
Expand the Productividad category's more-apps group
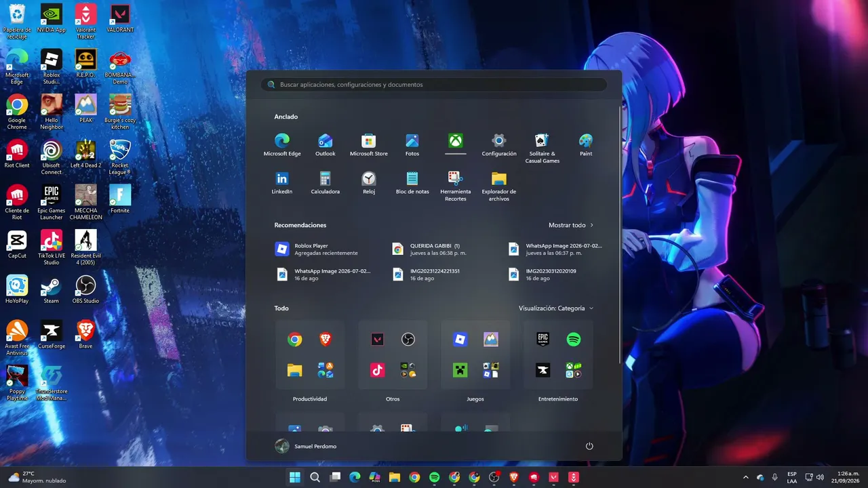325,370
